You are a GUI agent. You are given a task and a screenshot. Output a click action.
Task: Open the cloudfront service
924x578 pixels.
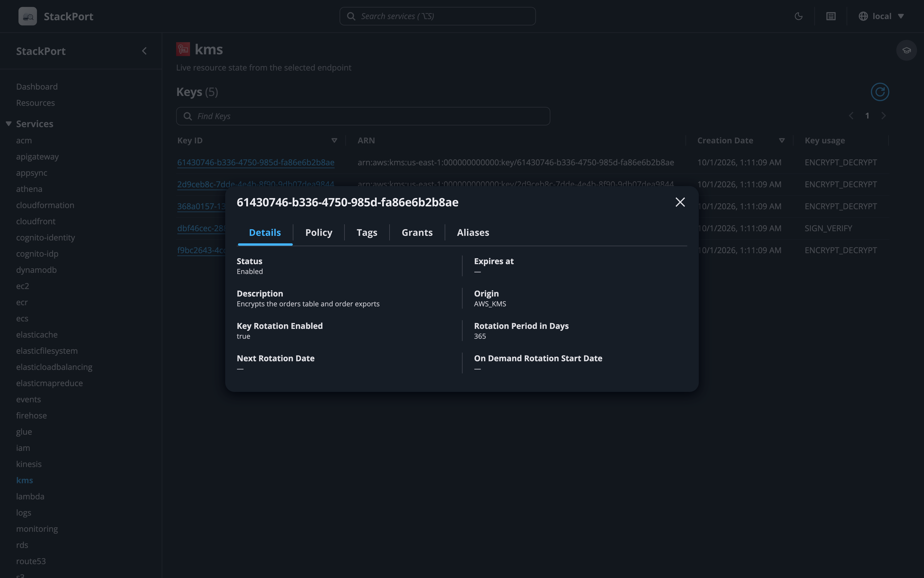[x=36, y=221]
